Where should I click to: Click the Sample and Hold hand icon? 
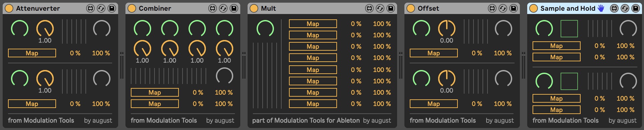point(601,8)
